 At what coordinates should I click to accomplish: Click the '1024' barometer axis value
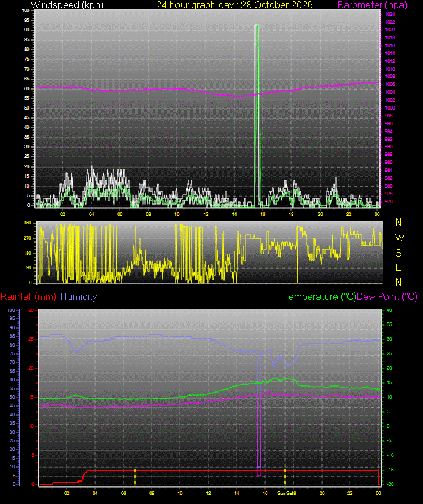(390, 14)
